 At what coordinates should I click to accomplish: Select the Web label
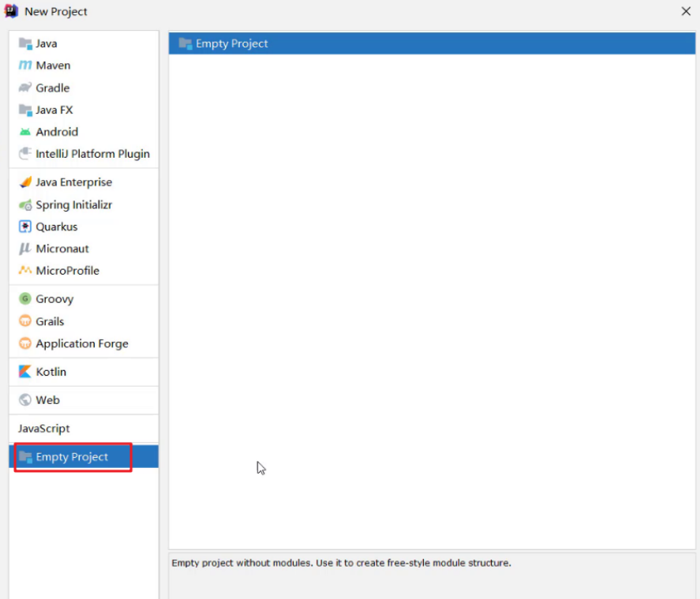(48, 400)
